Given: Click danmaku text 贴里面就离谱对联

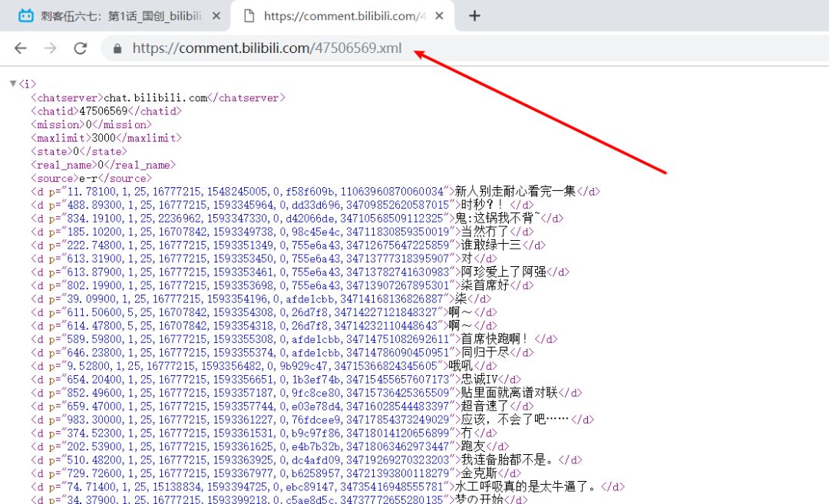Looking at the screenshot, I should pos(510,393).
